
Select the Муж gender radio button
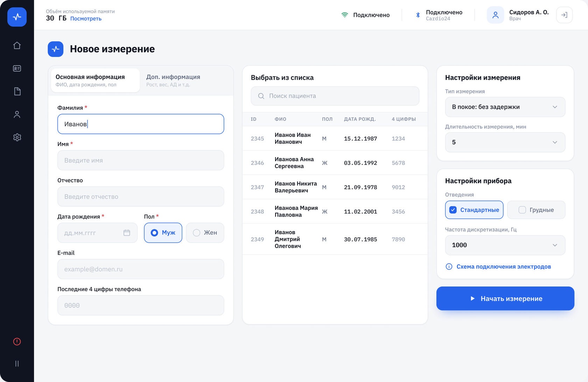pos(163,233)
